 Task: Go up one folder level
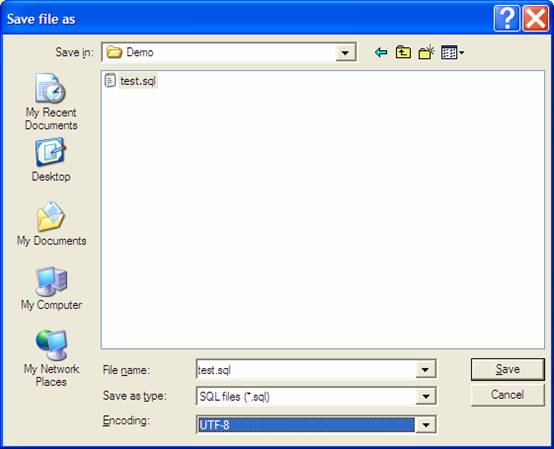(403, 52)
